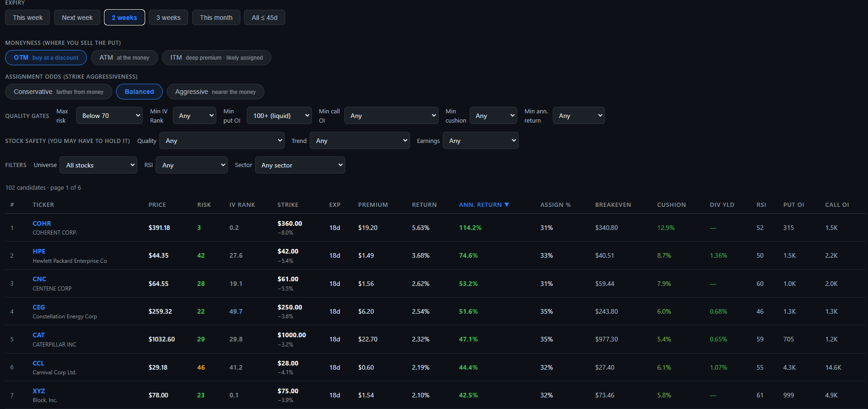This screenshot has height=409, width=868.
Task: Open the CAT ticker link
Action: point(39,335)
